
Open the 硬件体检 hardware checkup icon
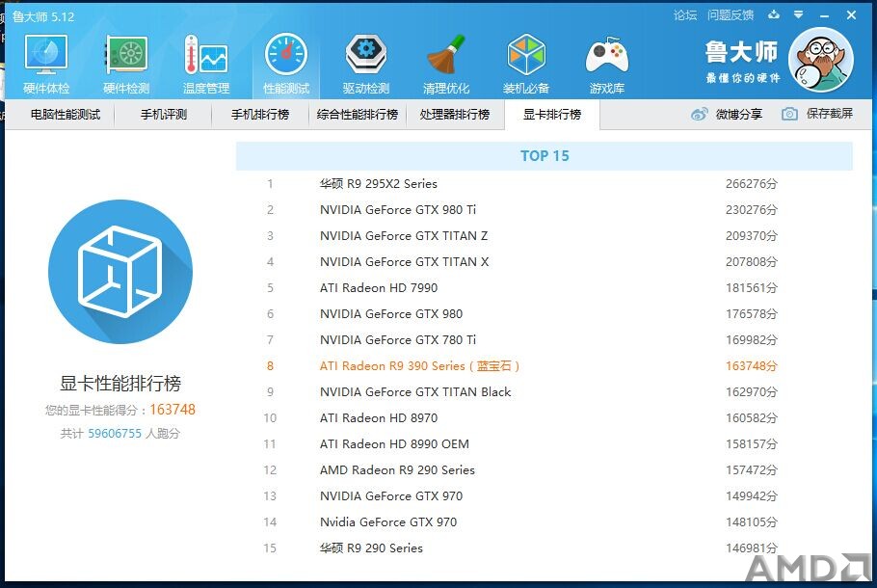tap(46, 64)
